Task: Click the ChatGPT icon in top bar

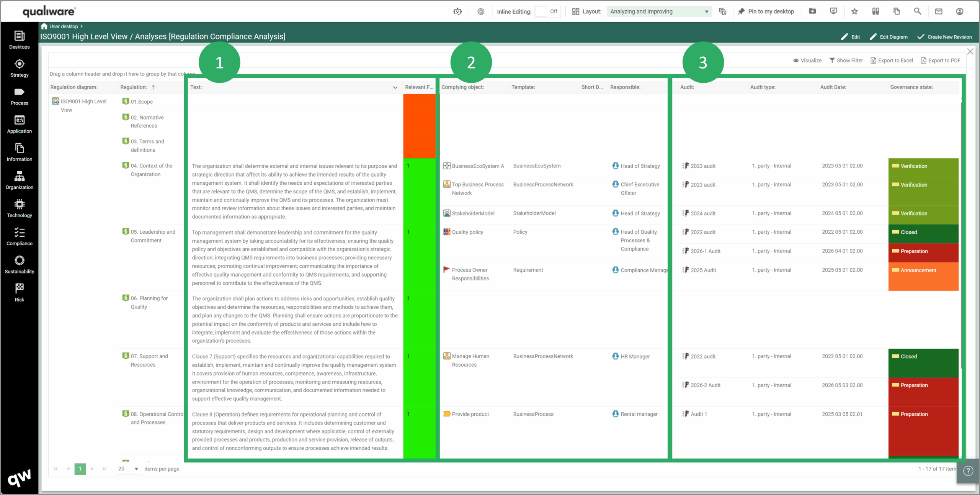Action: coord(481,11)
